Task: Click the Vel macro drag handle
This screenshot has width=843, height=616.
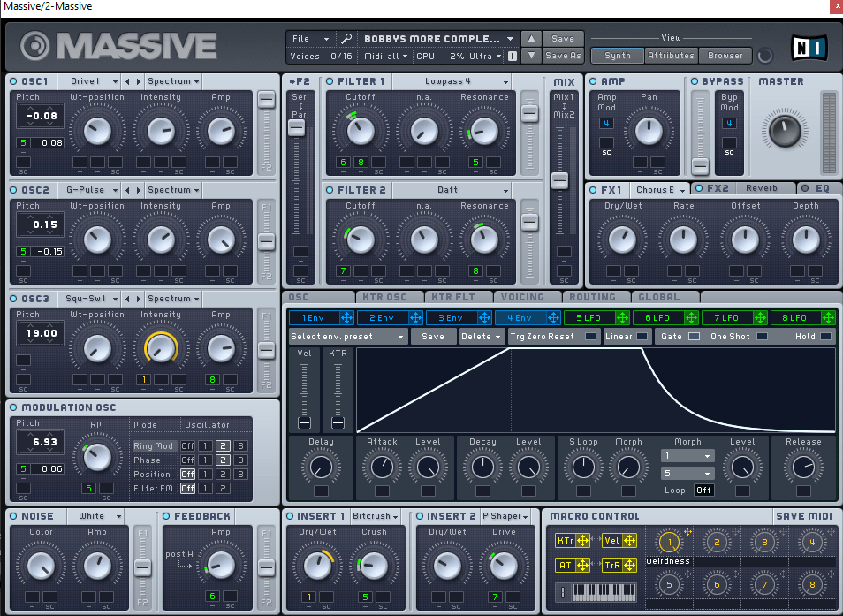Action: click(x=629, y=540)
